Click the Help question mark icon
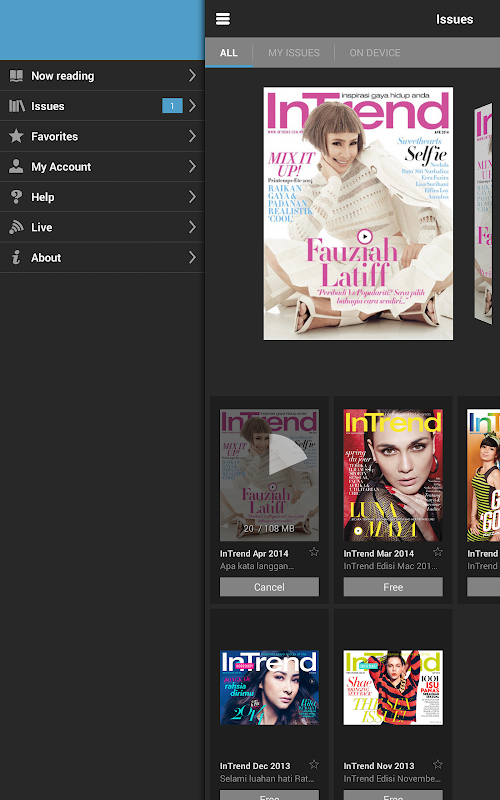Screen dimensions: 500x800 click(x=16, y=196)
